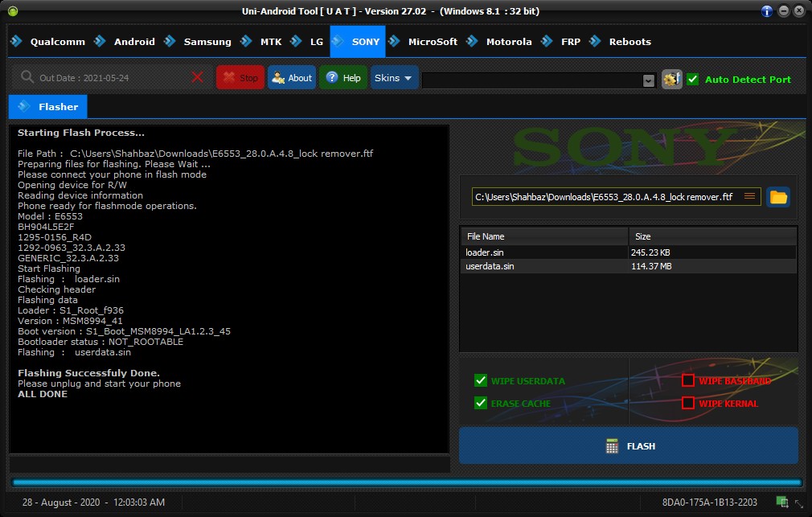Select the loader.sin file row

[629, 252]
